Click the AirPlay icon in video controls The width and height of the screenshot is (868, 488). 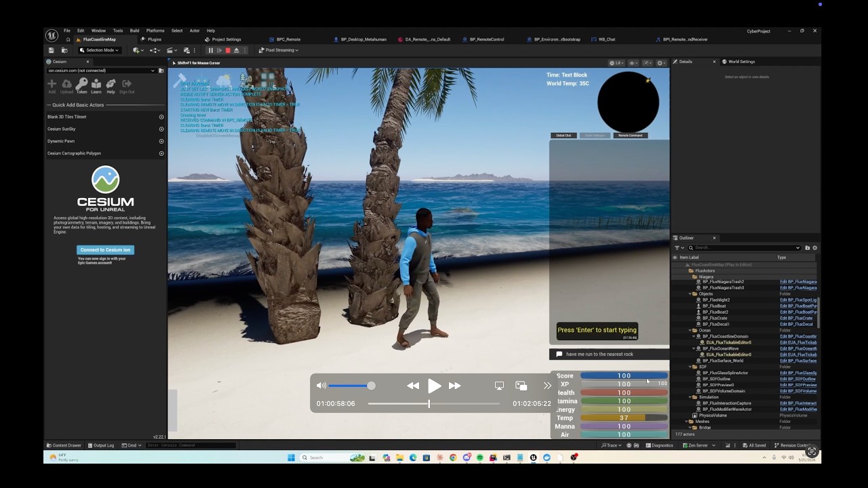tap(499, 386)
